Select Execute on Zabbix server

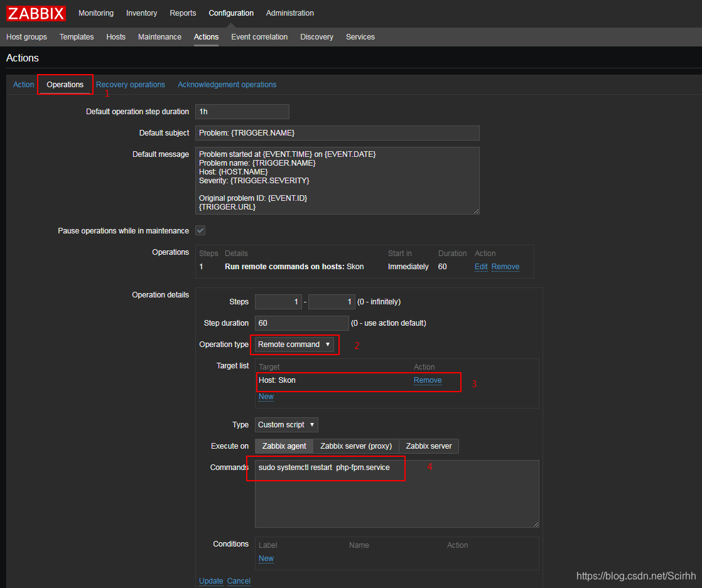click(429, 446)
